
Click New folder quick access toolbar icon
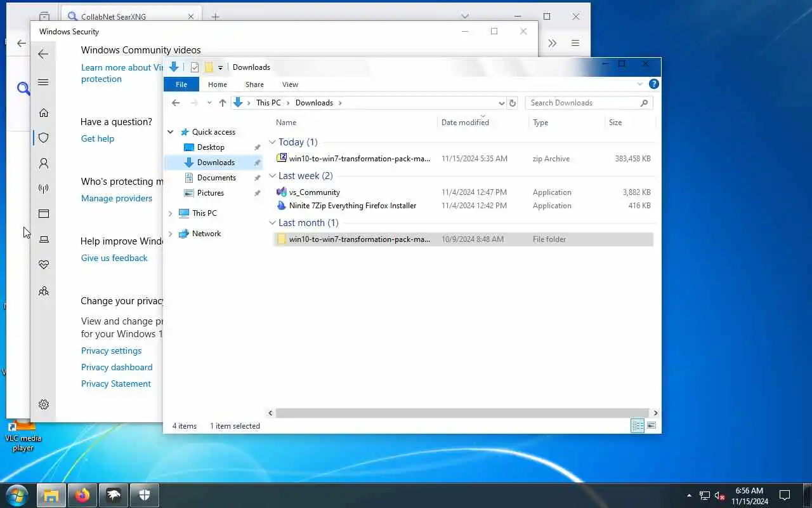pyautogui.click(x=209, y=67)
